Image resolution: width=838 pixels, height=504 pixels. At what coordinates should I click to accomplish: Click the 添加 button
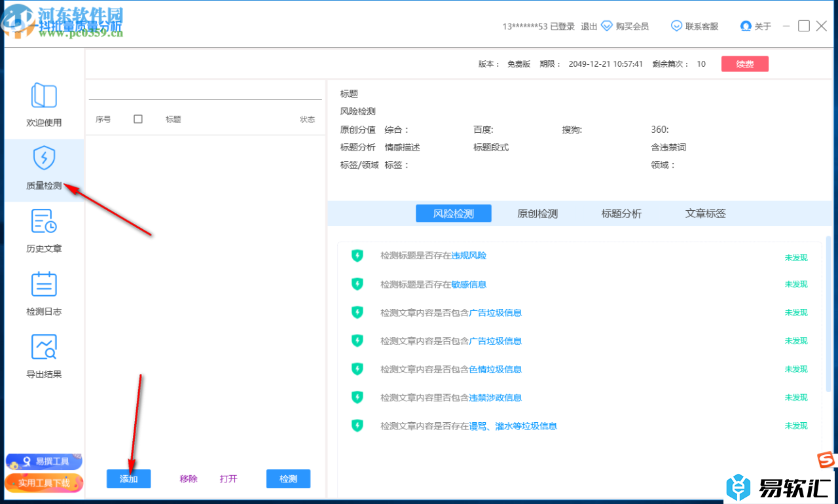pos(129,479)
